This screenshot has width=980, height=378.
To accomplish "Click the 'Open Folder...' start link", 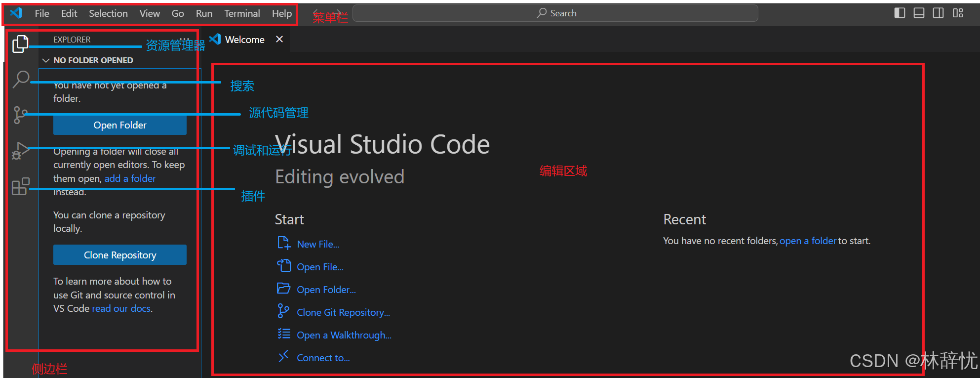I will (x=326, y=290).
